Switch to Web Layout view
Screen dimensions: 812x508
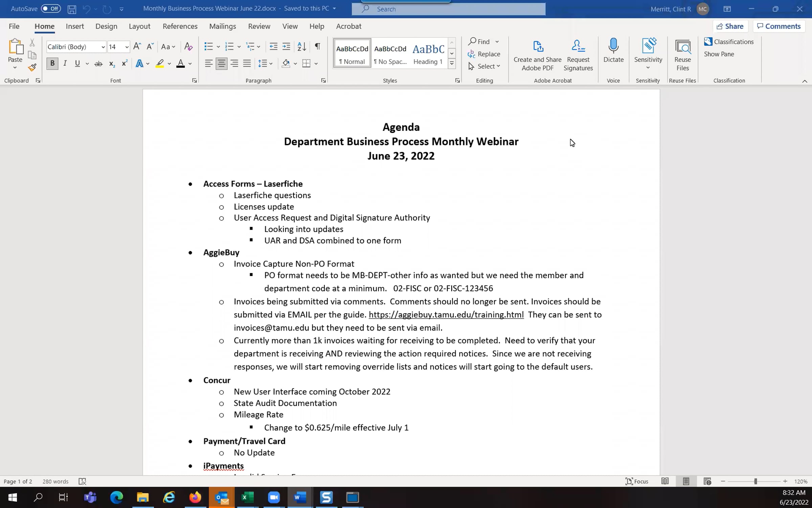707,481
